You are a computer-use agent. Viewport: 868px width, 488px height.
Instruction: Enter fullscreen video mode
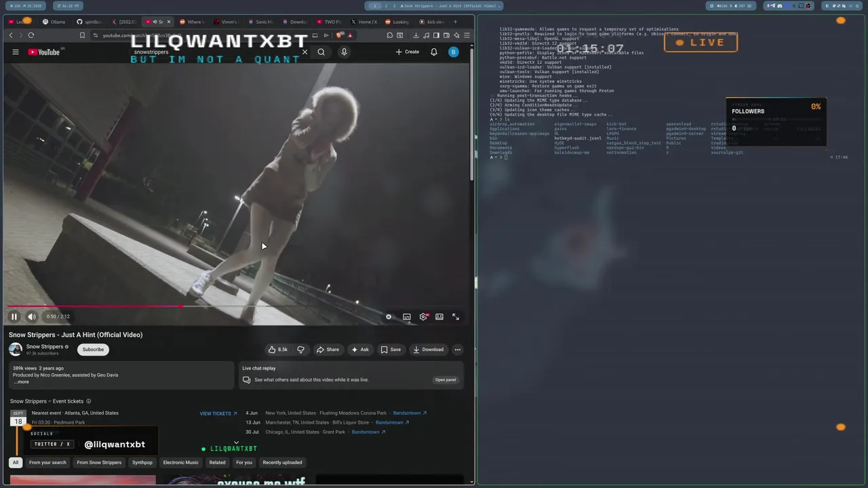click(x=456, y=317)
